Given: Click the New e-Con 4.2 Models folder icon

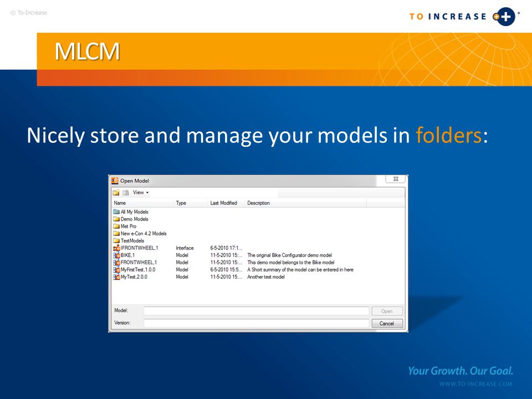Looking at the screenshot, I should pyautogui.click(x=116, y=233).
